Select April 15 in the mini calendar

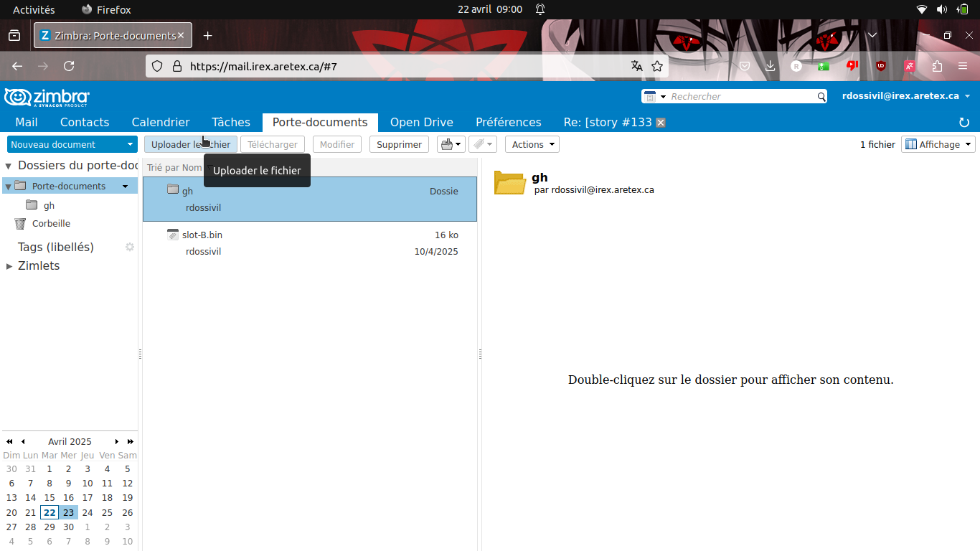(x=50, y=497)
